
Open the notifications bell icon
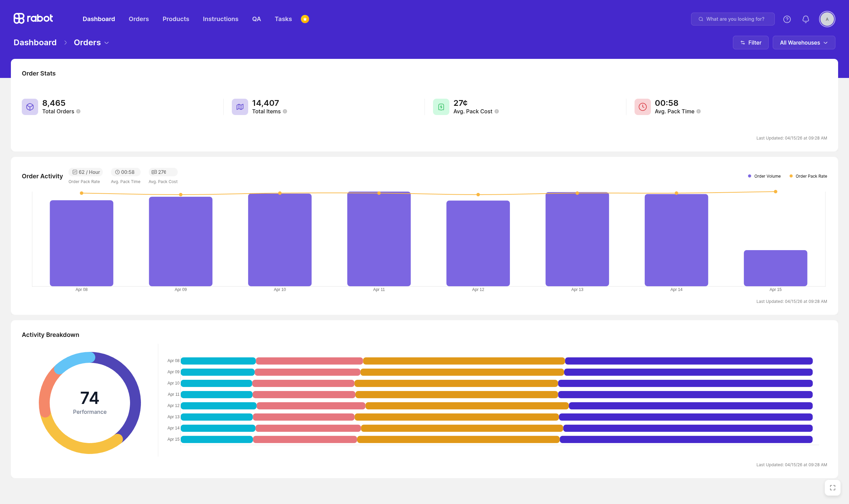coord(805,19)
